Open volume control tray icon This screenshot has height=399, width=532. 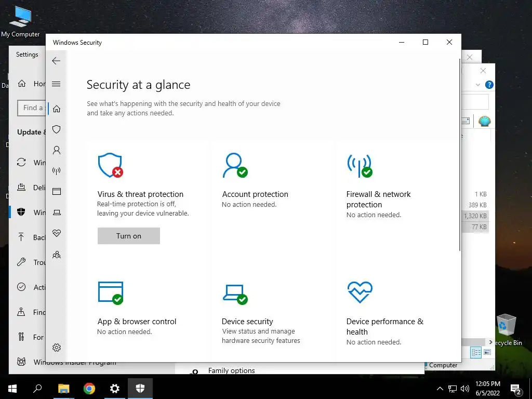pos(465,389)
